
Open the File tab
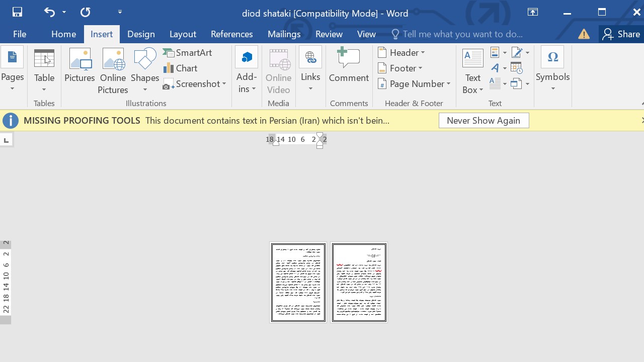[20, 34]
